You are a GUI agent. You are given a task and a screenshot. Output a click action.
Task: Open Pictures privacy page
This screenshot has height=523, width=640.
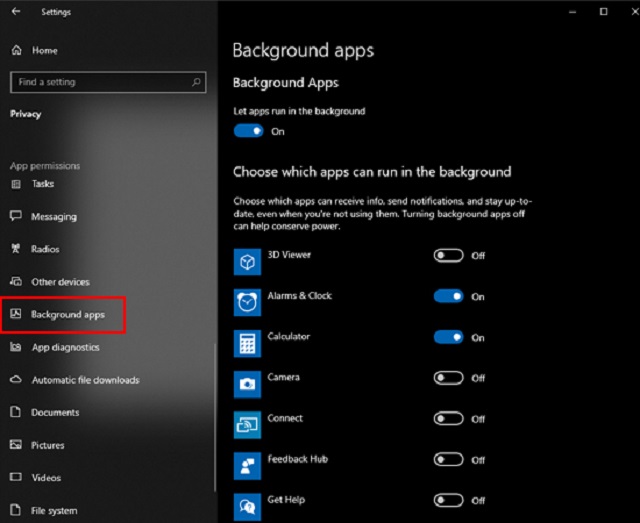(x=48, y=445)
